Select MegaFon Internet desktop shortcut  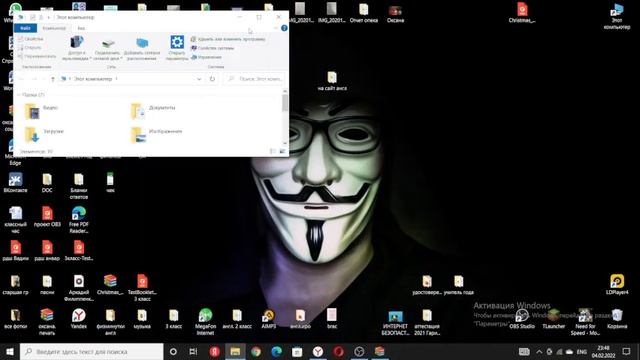tap(205, 322)
